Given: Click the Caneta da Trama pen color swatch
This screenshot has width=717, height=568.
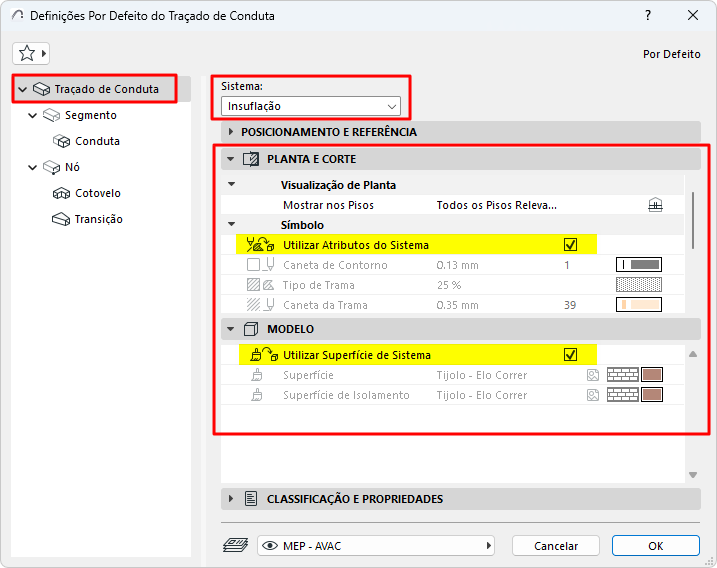Looking at the screenshot, I should pyautogui.click(x=639, y=305).
